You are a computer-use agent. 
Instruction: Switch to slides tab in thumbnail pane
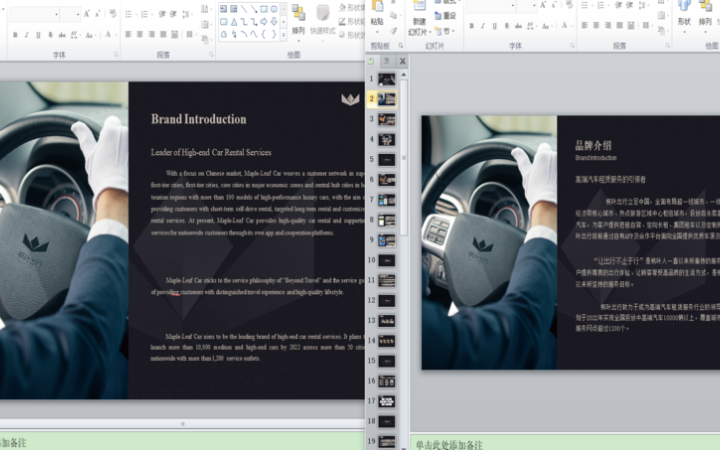coord(371,61)
